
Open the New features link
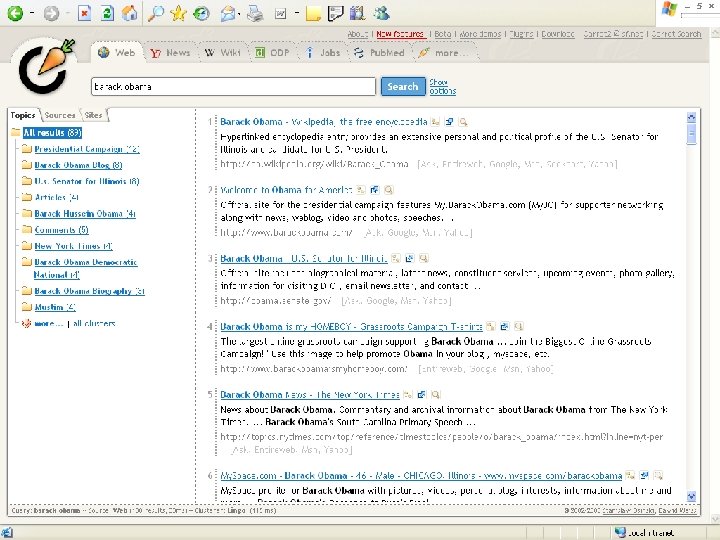coord(400,34)
